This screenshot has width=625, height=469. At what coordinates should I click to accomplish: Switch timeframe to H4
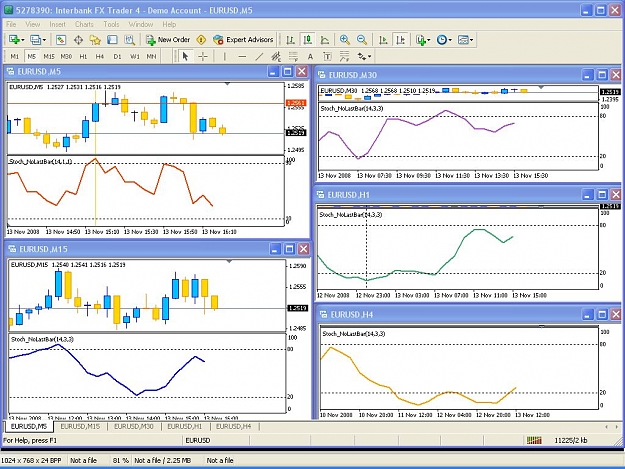[100, 56]
